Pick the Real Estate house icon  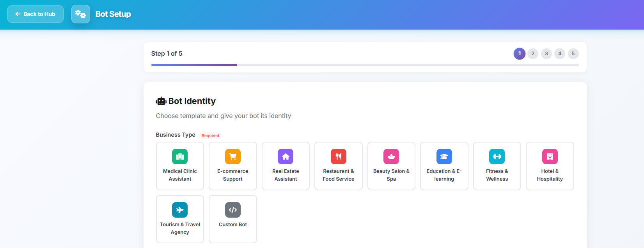coord(286,157)
